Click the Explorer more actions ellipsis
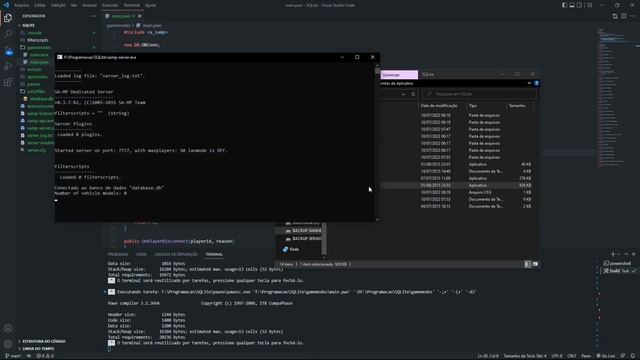The image size is (640, 360). pos(93,16)
